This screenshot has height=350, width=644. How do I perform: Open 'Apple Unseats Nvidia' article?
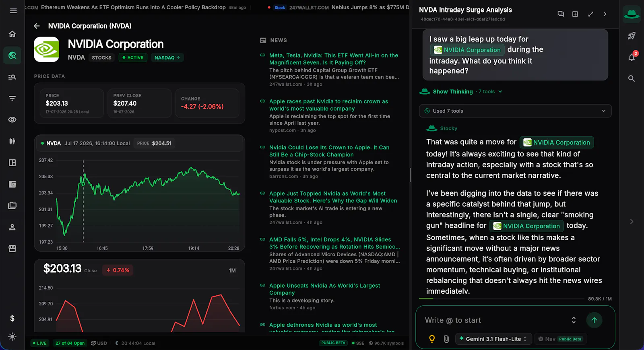(324, 289)
